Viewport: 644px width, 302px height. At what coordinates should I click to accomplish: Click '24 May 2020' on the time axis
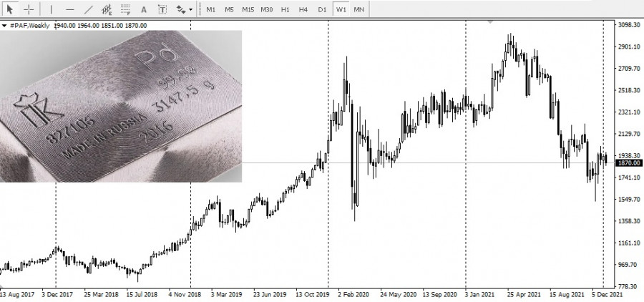tap(398, 295)
